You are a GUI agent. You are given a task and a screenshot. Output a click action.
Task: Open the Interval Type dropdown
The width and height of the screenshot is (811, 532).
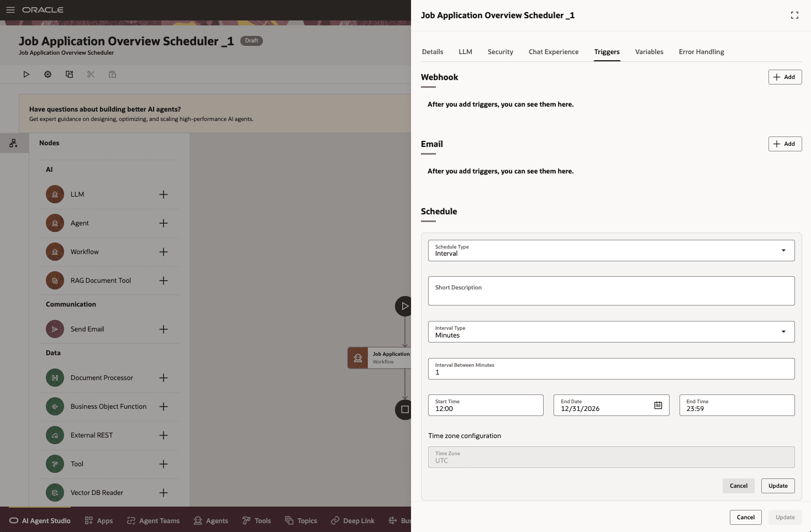coord(783,331)
